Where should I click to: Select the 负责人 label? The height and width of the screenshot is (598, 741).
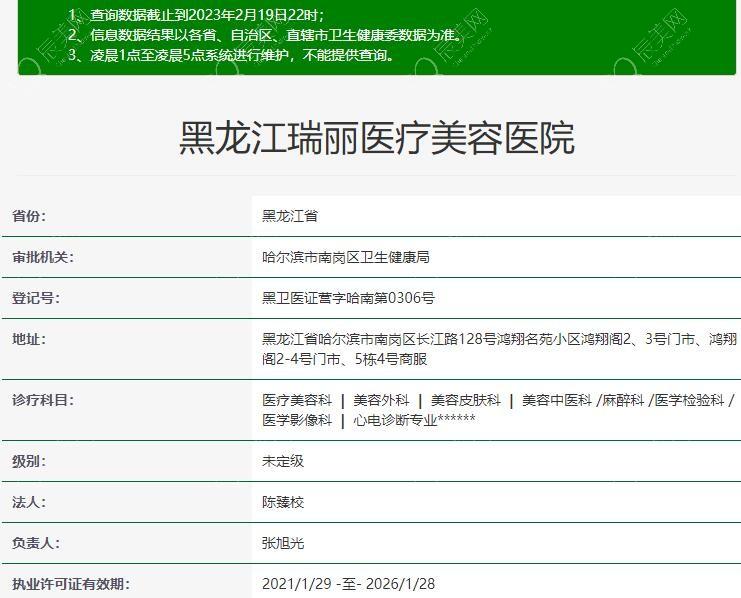point(36,543)
